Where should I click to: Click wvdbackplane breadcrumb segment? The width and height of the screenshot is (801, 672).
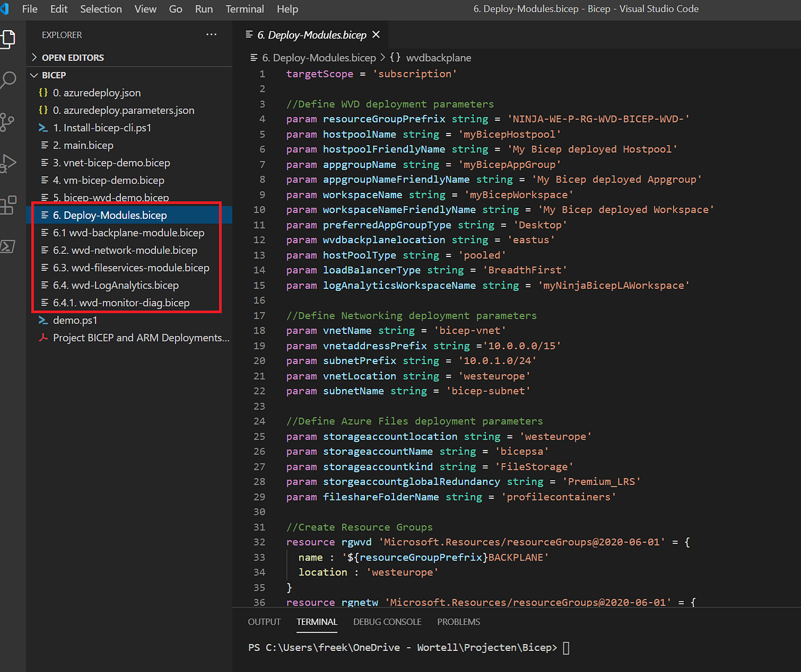[x=439, y=57]
